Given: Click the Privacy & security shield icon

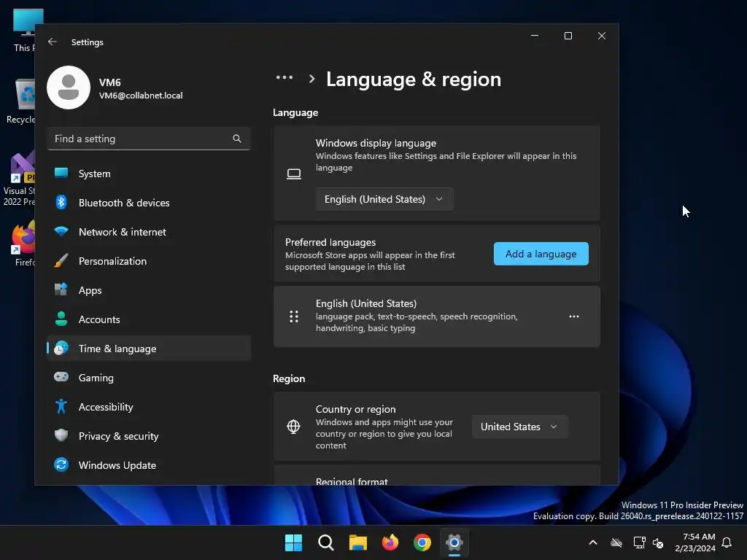Looking at the screenshot, I should pyautogui.click(x=61, y=435).
